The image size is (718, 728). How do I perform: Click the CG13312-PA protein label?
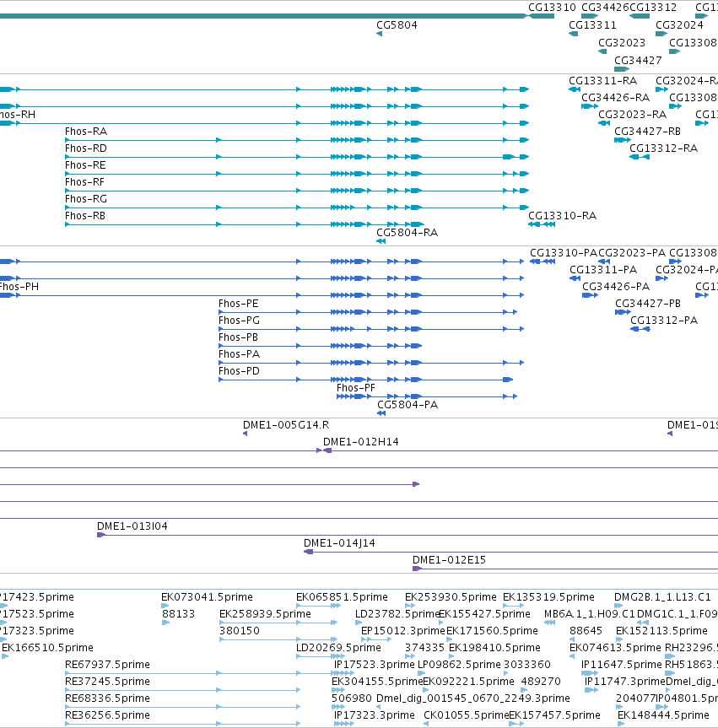pyautogui.click(x=664, y=321)
